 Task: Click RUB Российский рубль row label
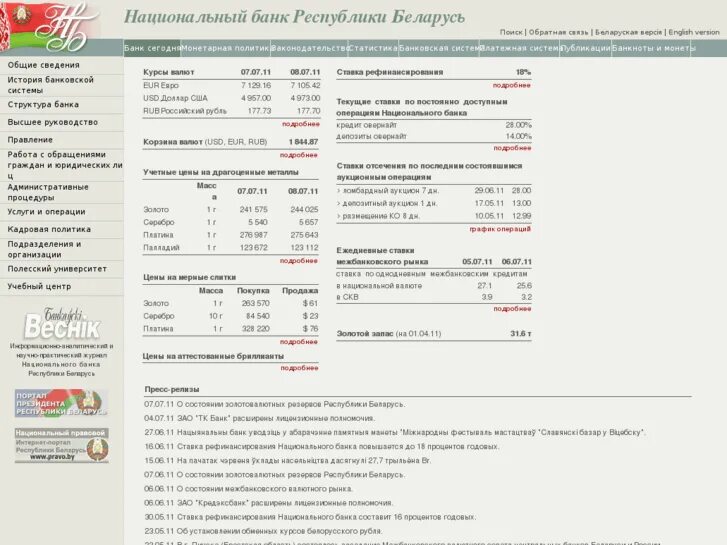click(x=185, y=111)
